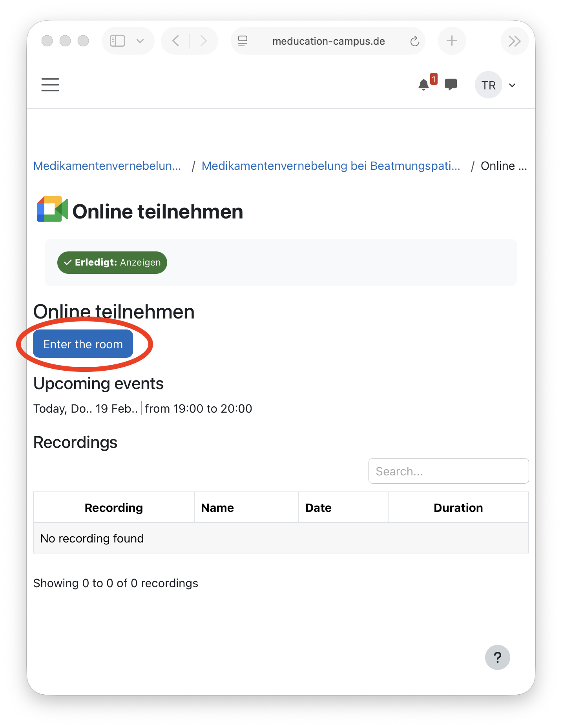Go forward to the next page
The image size is (562, 728).
click(203, 41)
